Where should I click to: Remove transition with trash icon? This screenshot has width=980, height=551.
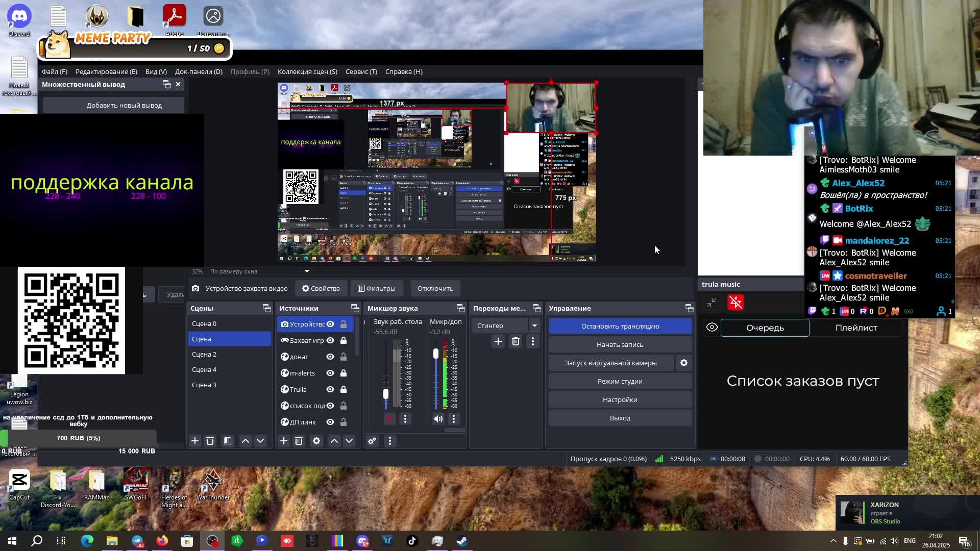click(x=516, y=341)
